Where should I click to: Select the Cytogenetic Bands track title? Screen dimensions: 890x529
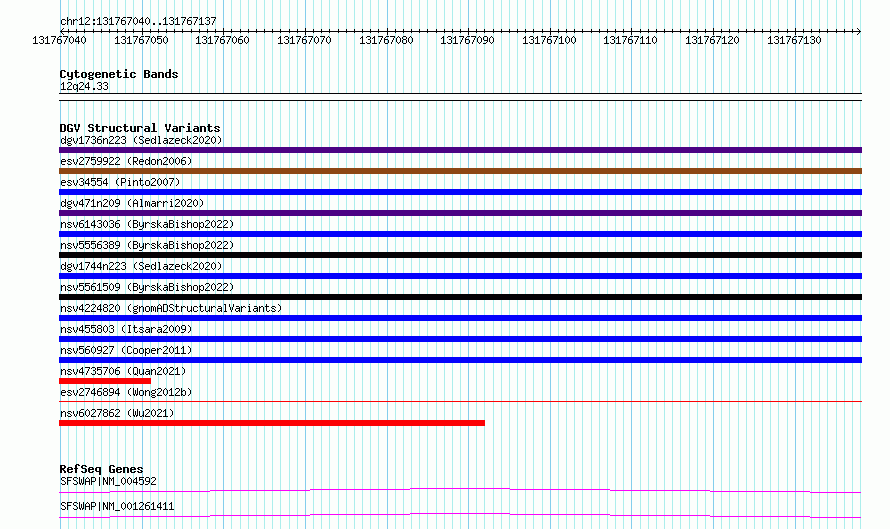tap(119, 74)
